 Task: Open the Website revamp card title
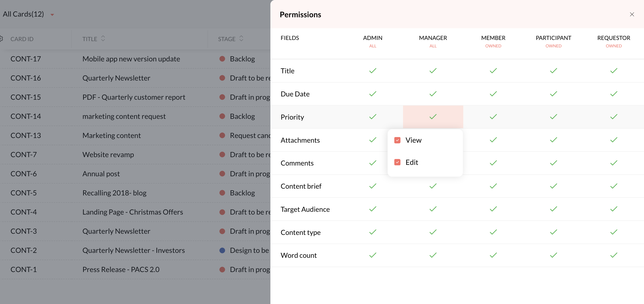click(108, 155)
